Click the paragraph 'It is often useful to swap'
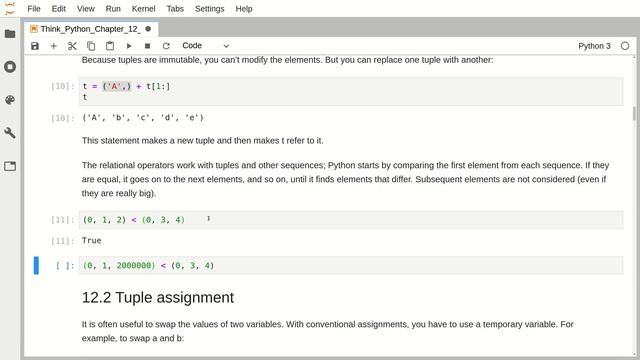The image size is (640, 360). [x=327, y=331]
